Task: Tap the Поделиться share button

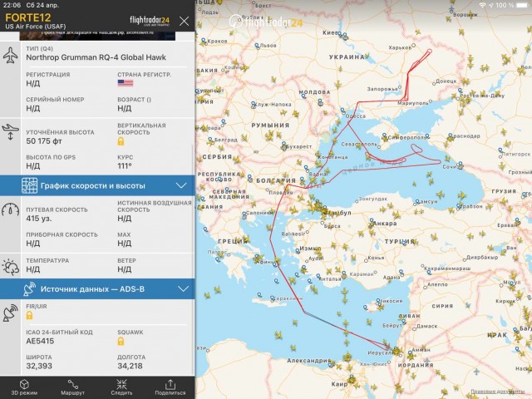Action: (170, 387)
